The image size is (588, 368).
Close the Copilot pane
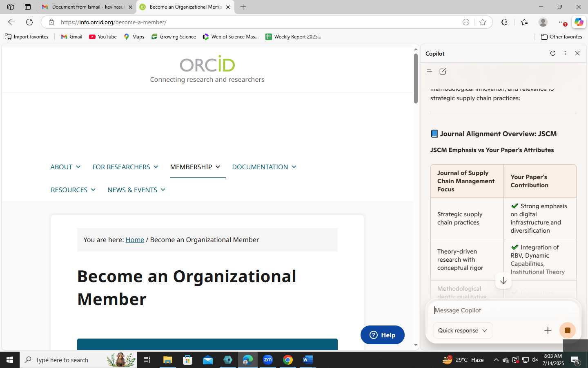click(x=577, y=53)
